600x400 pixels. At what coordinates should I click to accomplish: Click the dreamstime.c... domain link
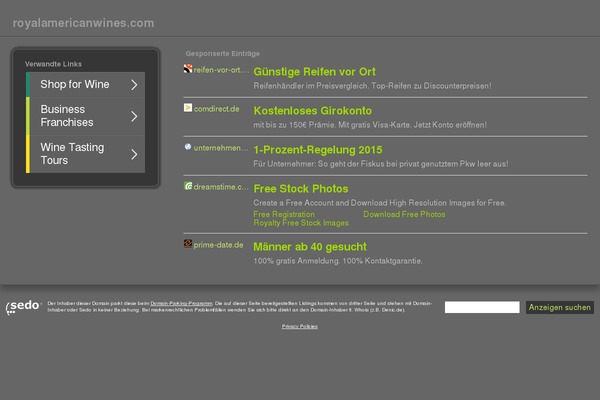click(x=221, y=187)
